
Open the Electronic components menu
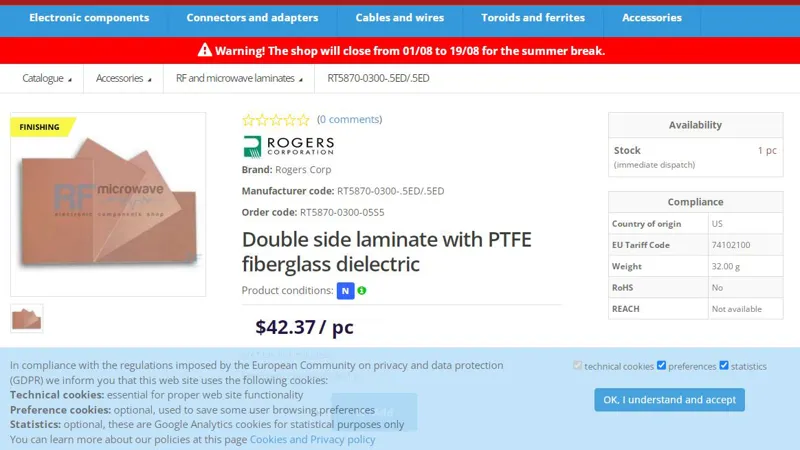coord(89,18)
